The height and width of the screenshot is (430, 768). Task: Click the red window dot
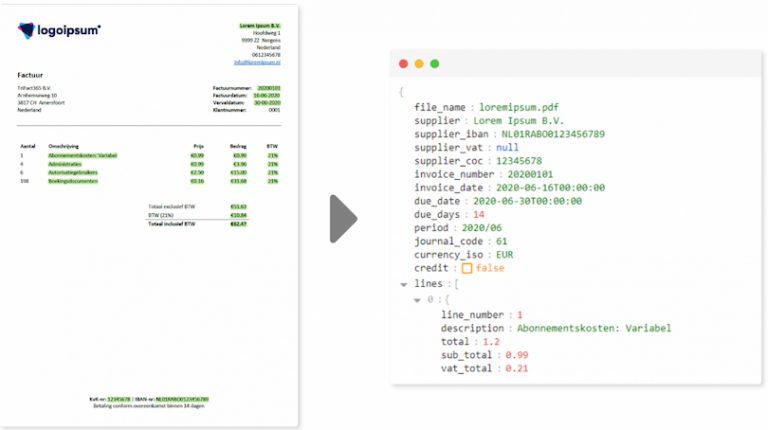[x=404, y=64]
